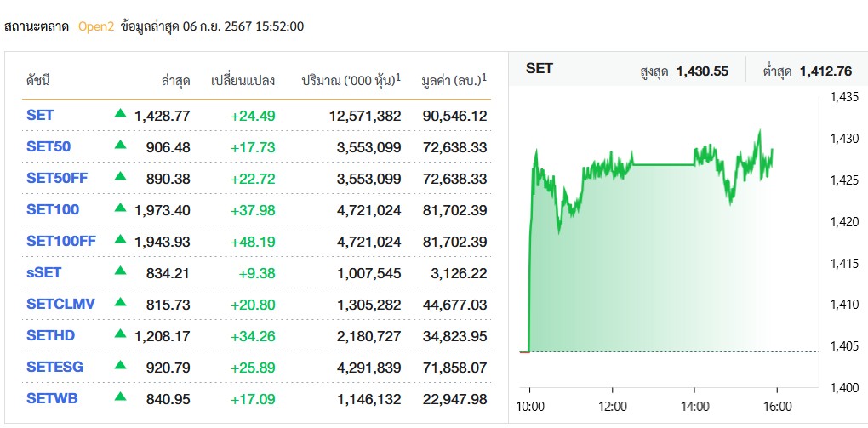The width and height of the screenshot is (868, 428).
Task: Click the up arrow in SETCLMV row
Action: click(120, 302)
